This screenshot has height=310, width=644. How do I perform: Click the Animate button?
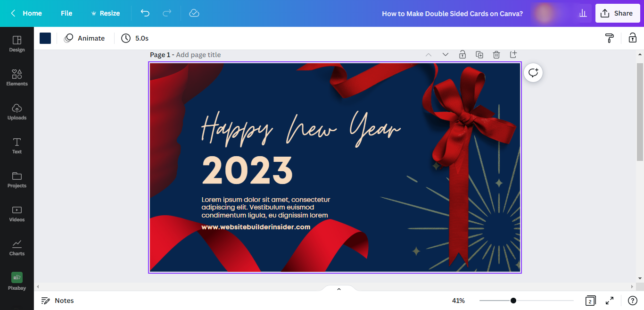coord(84,38)
